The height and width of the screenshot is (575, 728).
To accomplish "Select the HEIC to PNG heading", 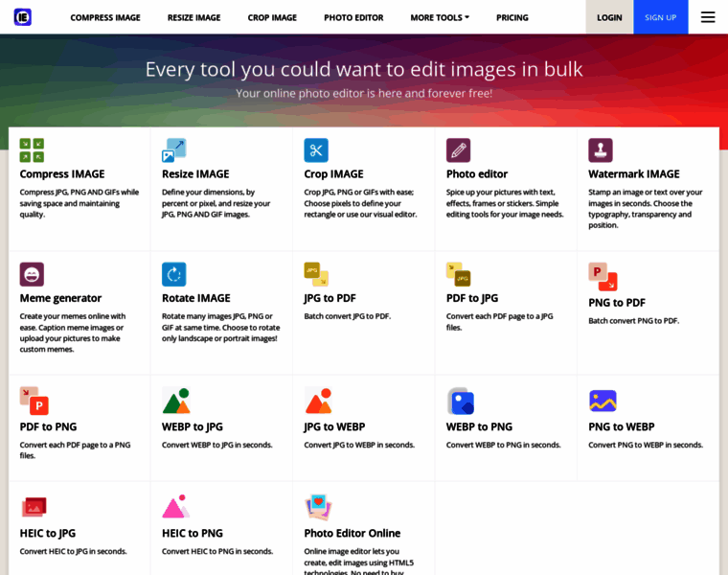I will tap(193, 533).
